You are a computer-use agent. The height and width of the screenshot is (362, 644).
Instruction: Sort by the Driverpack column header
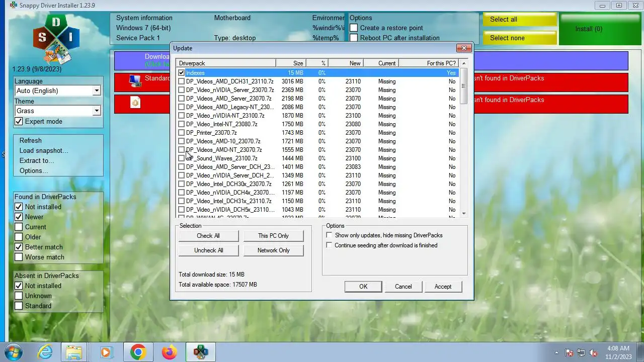coord(226,63)
